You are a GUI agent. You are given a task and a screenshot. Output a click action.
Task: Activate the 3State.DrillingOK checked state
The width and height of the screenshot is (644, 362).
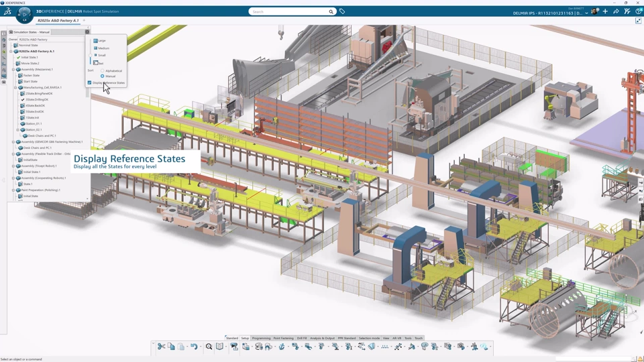point(34,99)
